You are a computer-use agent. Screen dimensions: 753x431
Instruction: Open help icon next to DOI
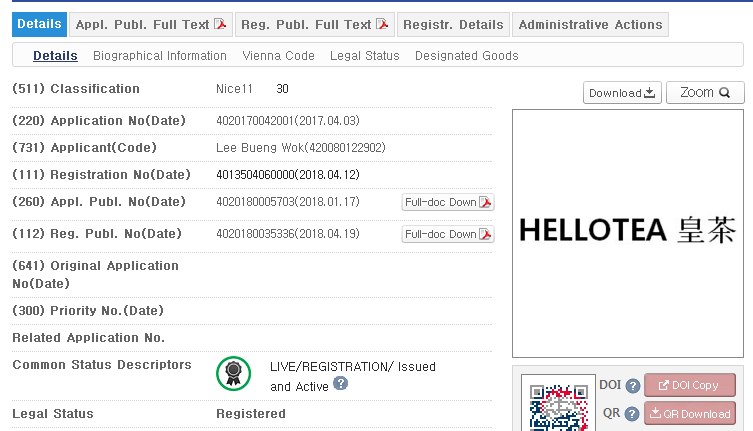[x=633, y=386]
